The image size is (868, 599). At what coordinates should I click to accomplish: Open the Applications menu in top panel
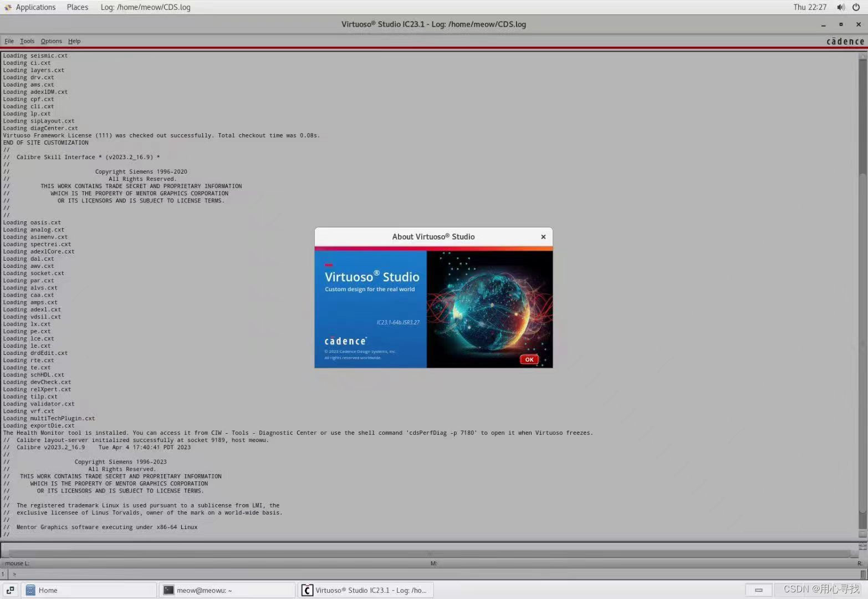tap(35, 7)
